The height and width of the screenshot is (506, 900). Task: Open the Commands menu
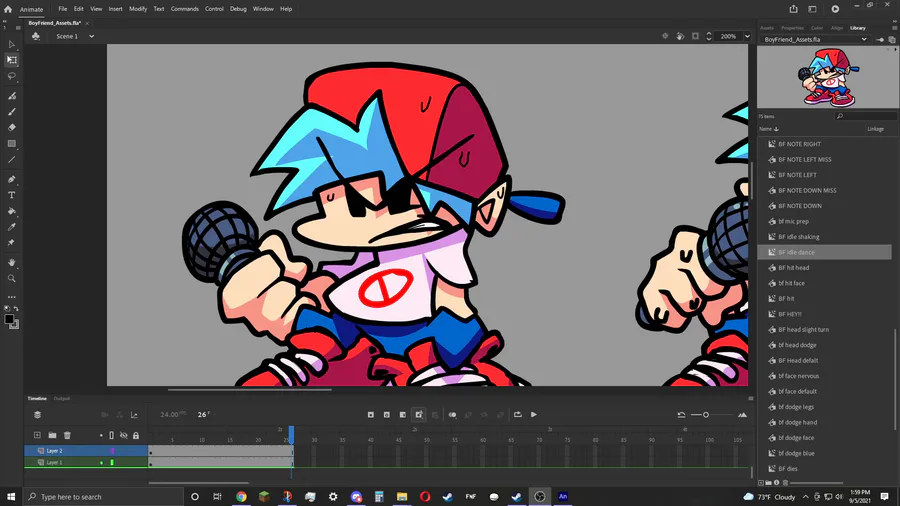[185, 9]
